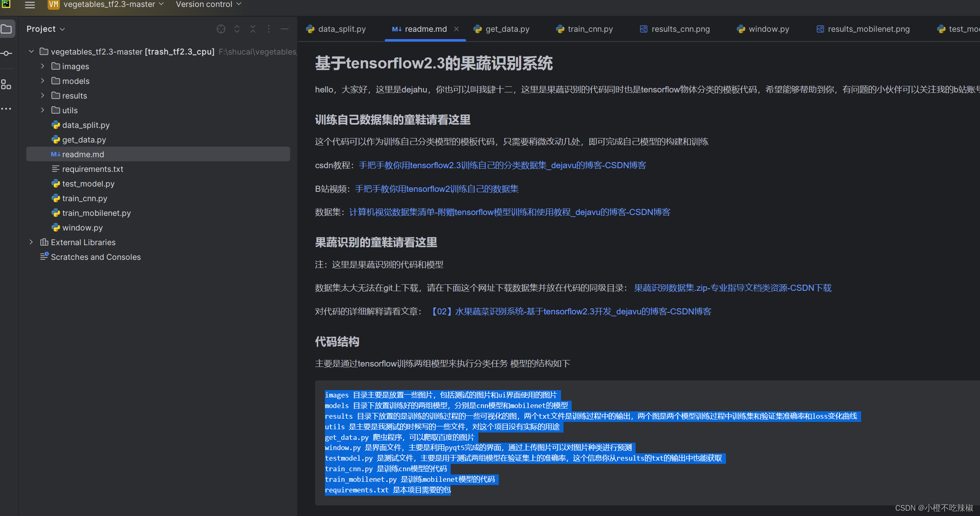Click Expand All icon in Project panel
This screenshot has height=516, width=980.
[x=237, y=29]
